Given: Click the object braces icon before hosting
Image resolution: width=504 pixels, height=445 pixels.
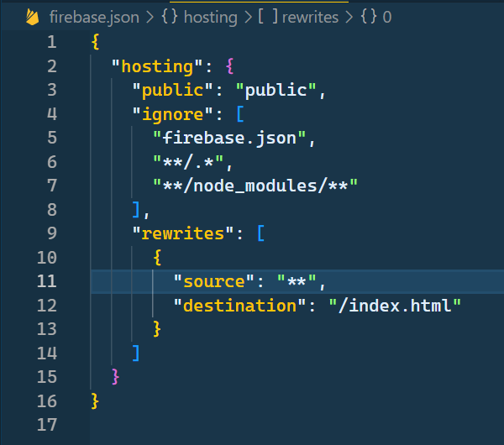Looking at the screenshot, I should [x=170, y=17].
